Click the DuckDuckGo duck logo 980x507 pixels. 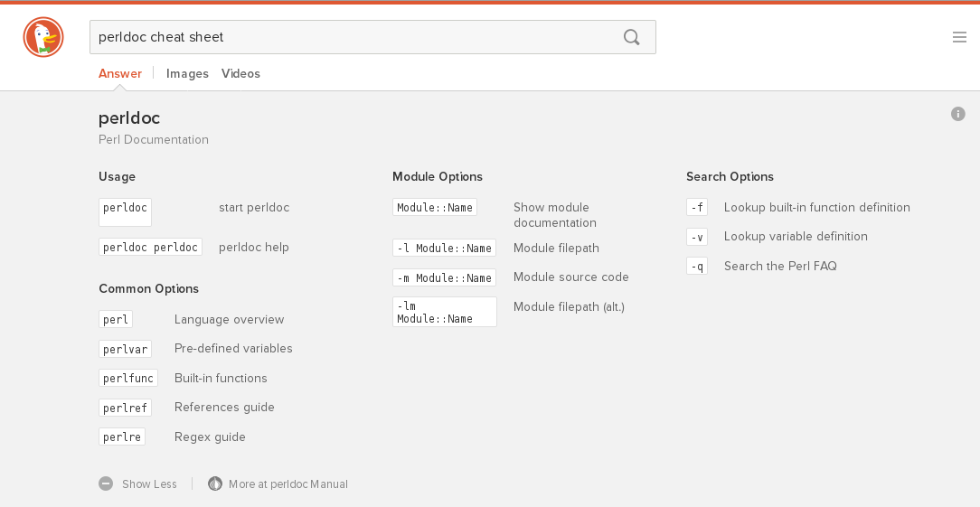(x=43, y=37)
